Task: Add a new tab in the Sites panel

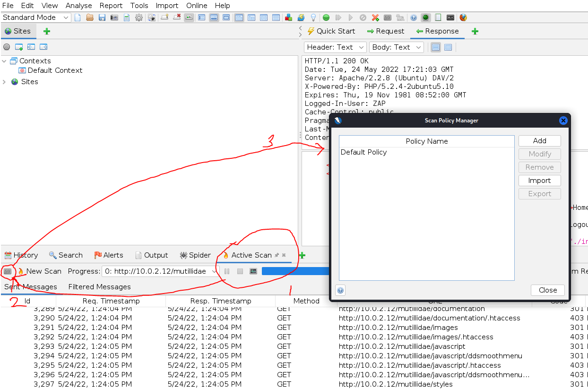Action: tap(47, 31)
